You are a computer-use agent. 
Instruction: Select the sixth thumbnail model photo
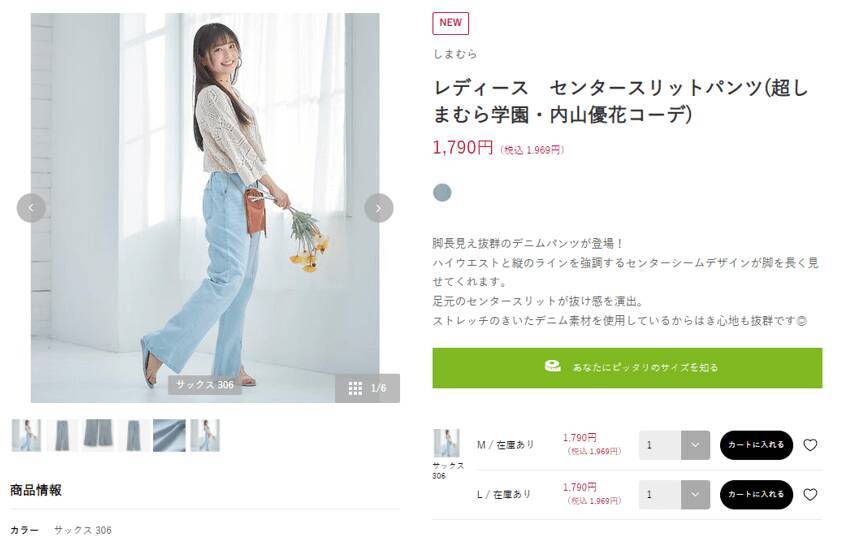pyautogui.click(x=205, y=435)
